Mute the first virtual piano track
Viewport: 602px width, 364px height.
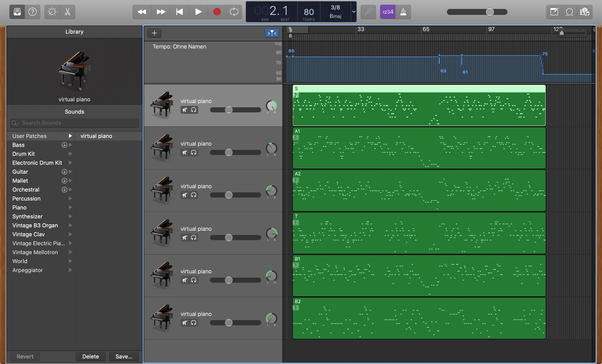pos(185,110)
